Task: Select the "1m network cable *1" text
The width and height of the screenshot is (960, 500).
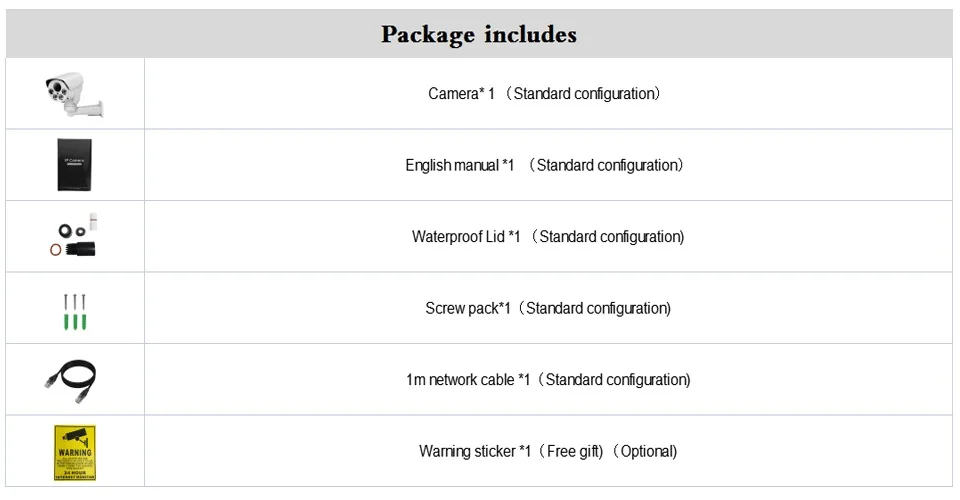Action: [467, 380]
